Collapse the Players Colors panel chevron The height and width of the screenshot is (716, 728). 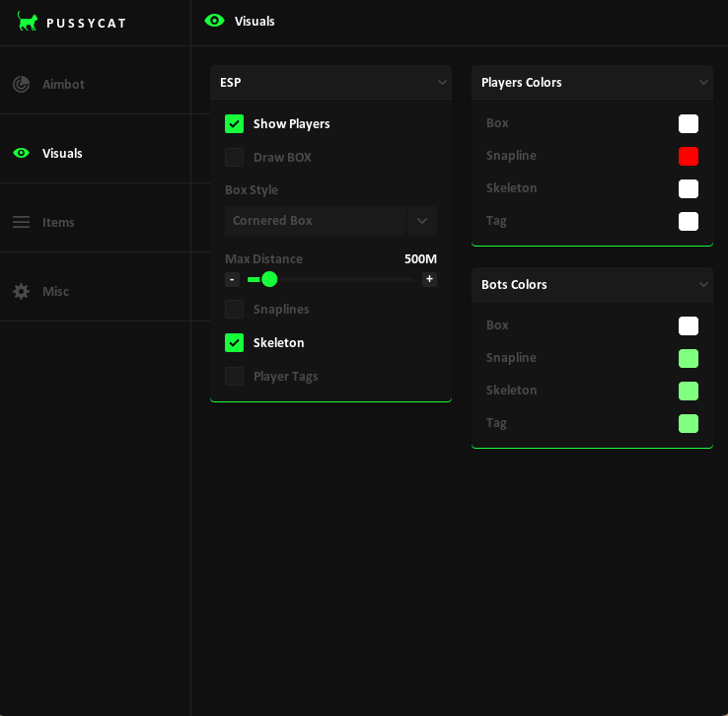(703, 83)
